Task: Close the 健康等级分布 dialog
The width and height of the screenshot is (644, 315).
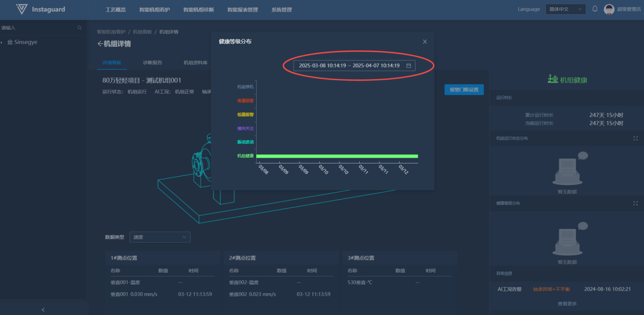Action: point(425,42)
